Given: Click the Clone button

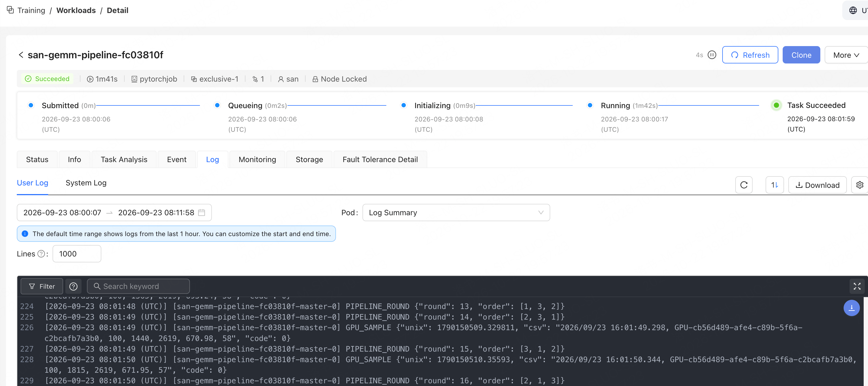Looking at the screenshot, I should (x=801, y=55).
